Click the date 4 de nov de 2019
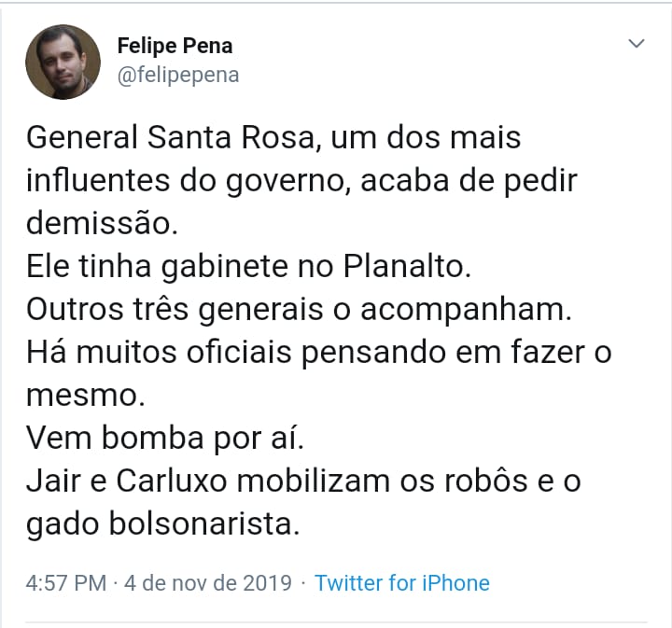Viewport: 672px width, 628px height. point(209,583)
